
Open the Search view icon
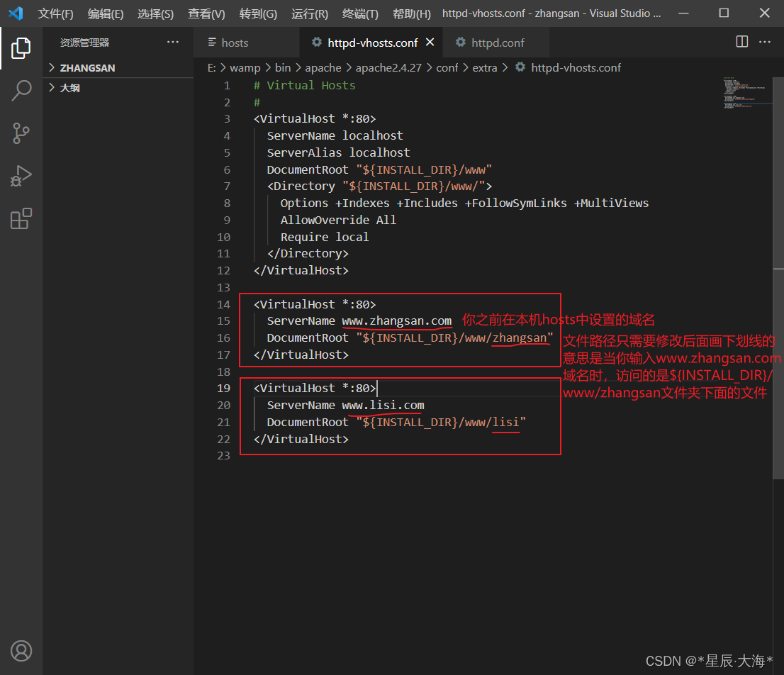21,91
